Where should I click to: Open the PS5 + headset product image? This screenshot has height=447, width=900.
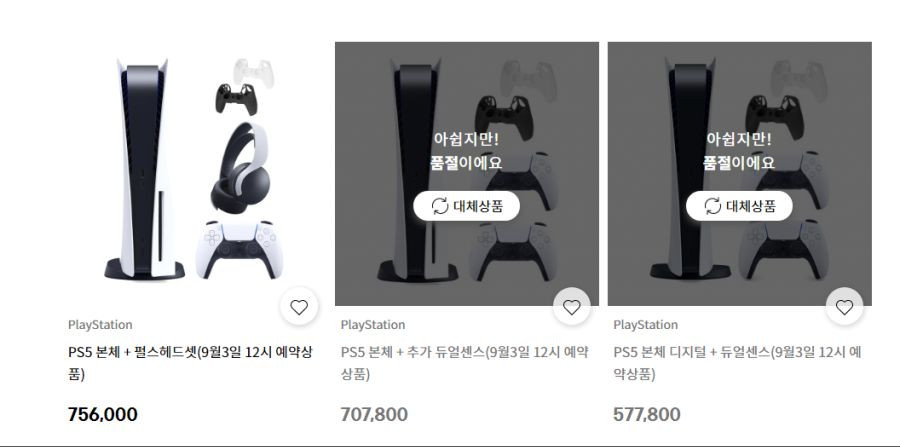tap(194, 173)
